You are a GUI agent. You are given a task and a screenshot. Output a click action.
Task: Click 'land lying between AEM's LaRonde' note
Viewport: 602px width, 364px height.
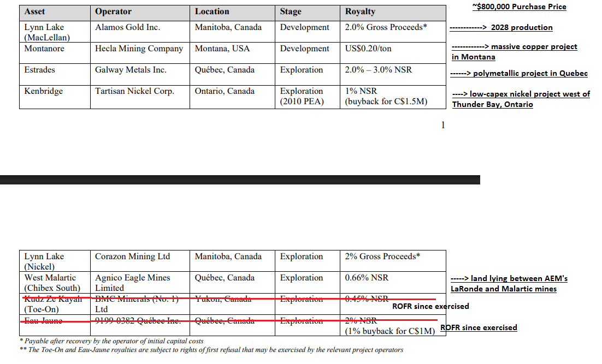(x=509, y=283)
